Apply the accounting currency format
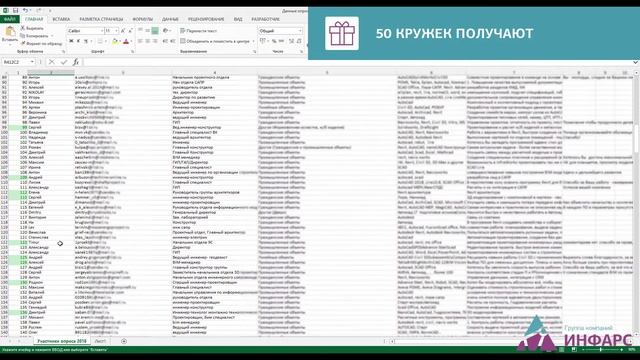Viewport: 640px width, 360px height. pyautogui.click(x=262, y=41)
